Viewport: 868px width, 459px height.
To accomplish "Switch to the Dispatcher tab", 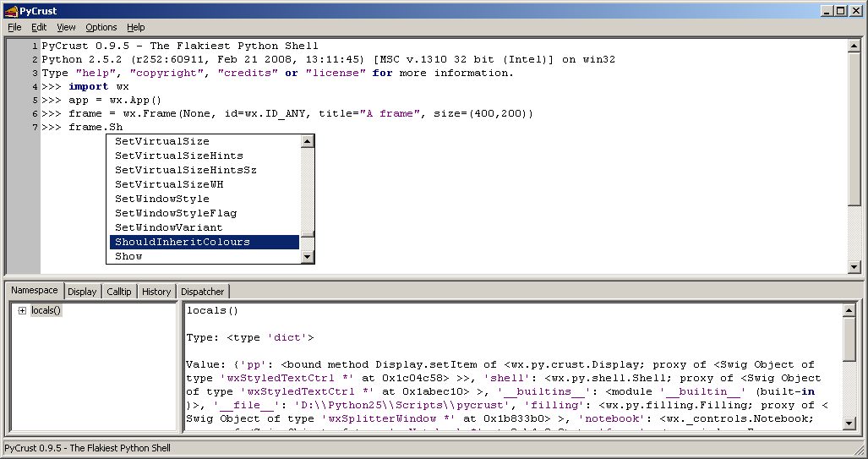I will point(203,292).
